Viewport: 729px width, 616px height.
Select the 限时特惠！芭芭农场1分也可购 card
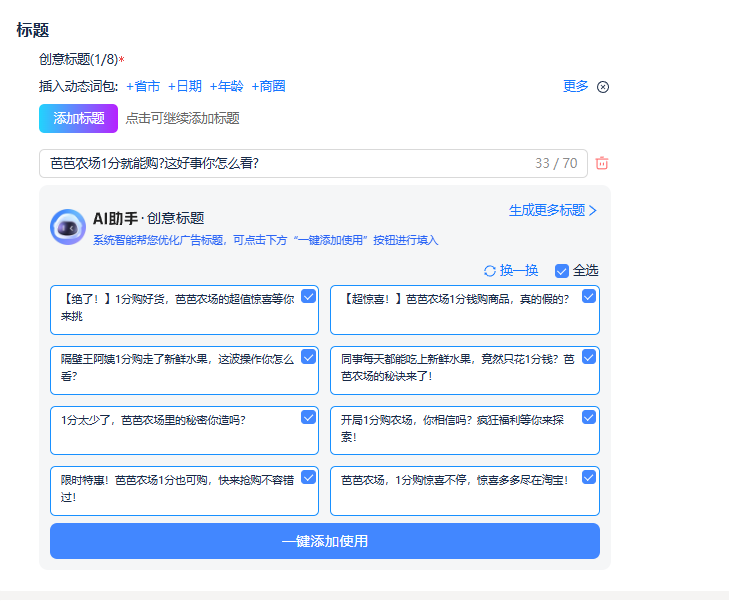point(184,491)
